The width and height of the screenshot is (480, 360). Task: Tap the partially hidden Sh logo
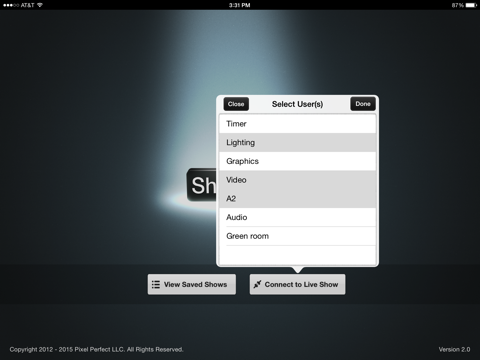tap(202, 185)
